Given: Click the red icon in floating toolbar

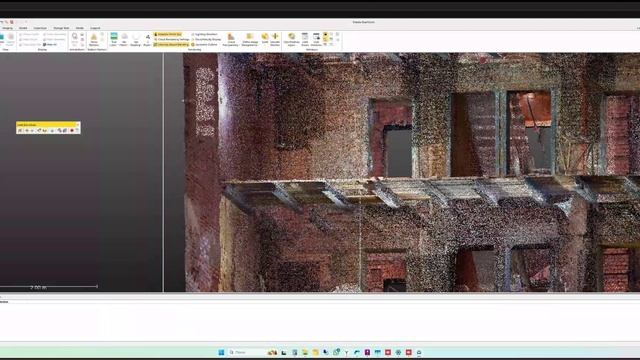Looking at the screenshot, I should (x=72, y=130).
